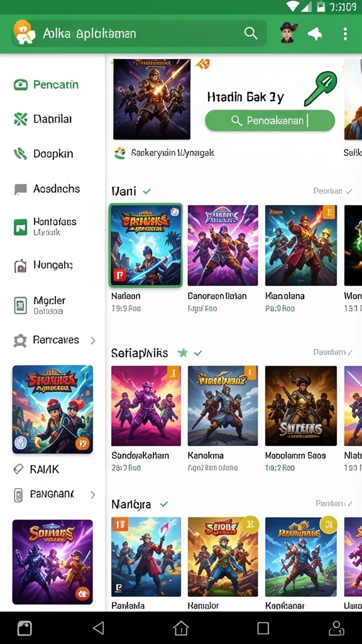Image resolution: width=362 pixels, height=644 pixels.
Task: Tap the Android recents square button
Action: coord(263,628)
